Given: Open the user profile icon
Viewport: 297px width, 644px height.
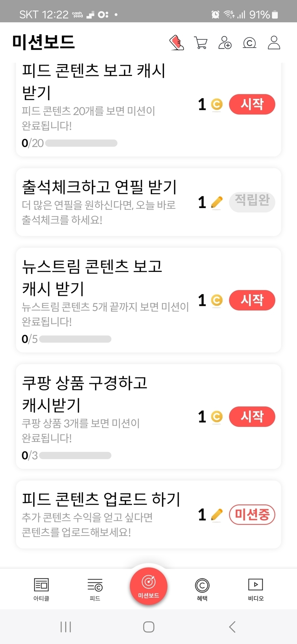Looking at the screenshot, I should (x=274, y=43).
